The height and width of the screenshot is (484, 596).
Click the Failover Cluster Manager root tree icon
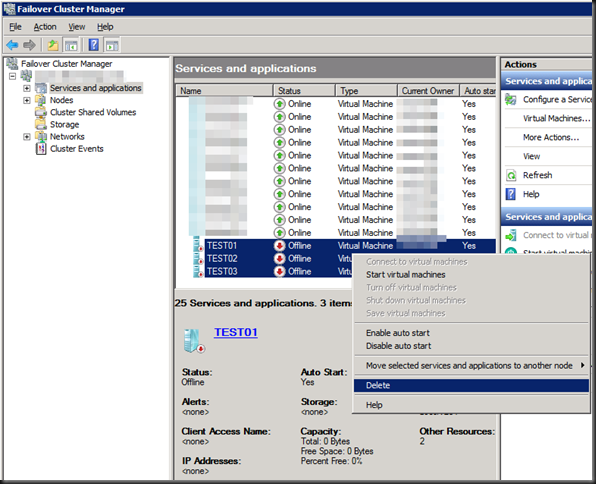coord(12,63)
